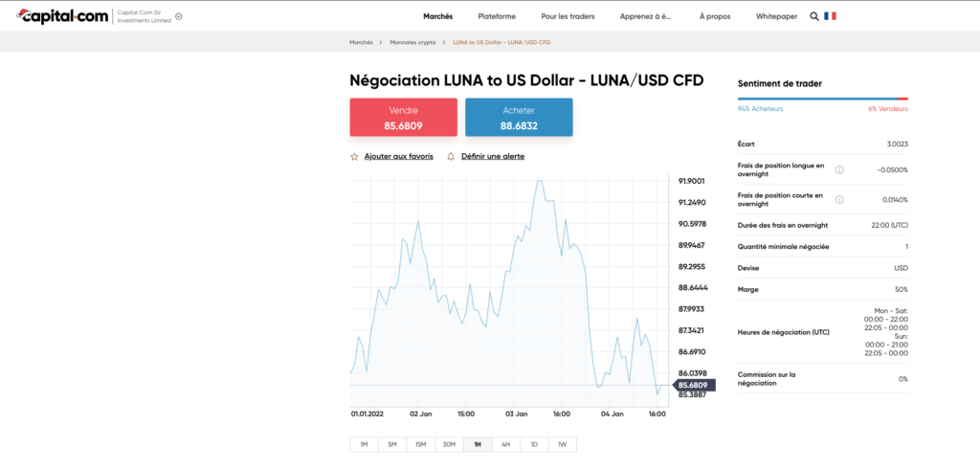Click the bell alert icon

point(451,157)
